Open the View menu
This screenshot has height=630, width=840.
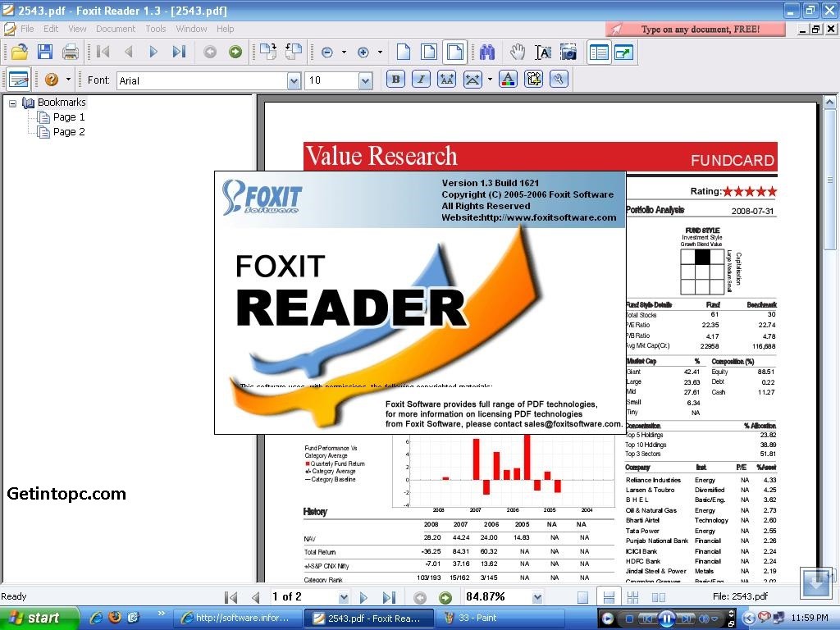77,29
